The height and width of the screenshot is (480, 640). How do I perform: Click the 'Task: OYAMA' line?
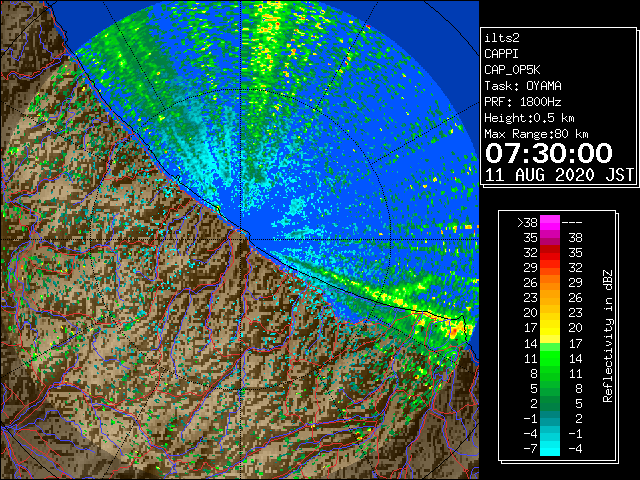[x=523, y=86]
